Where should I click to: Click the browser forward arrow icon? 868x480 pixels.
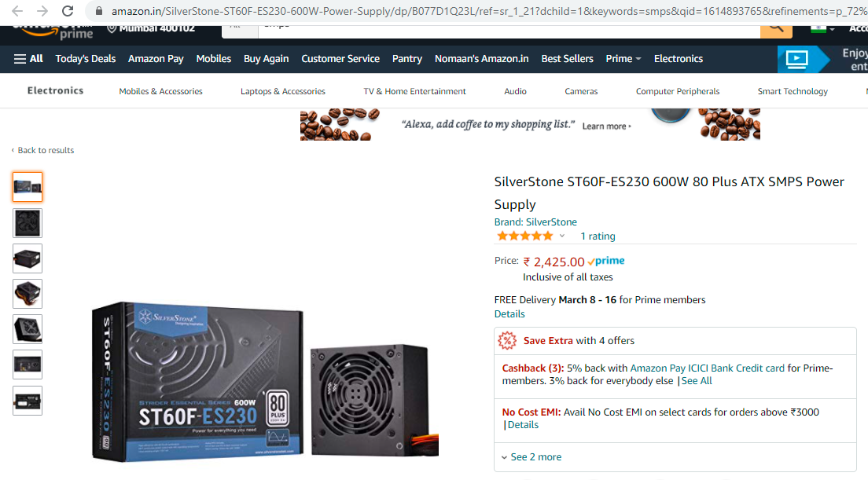(x=42, y=11)
